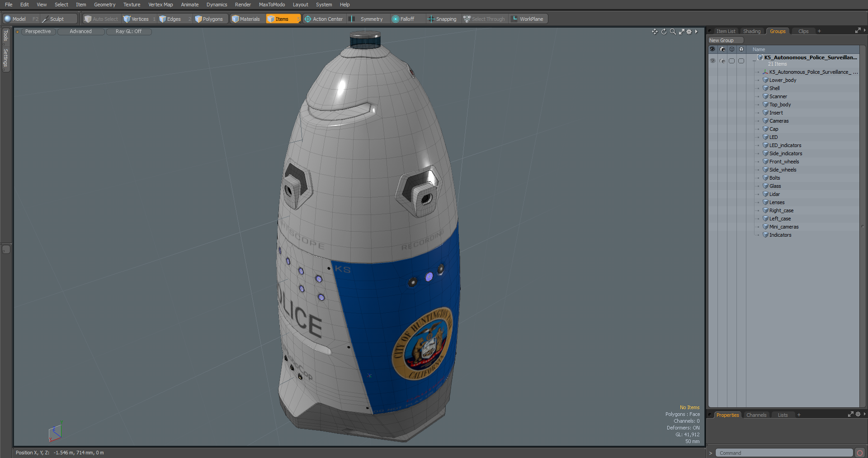
Task: Select the Front_wheels item
Action: 784,162
